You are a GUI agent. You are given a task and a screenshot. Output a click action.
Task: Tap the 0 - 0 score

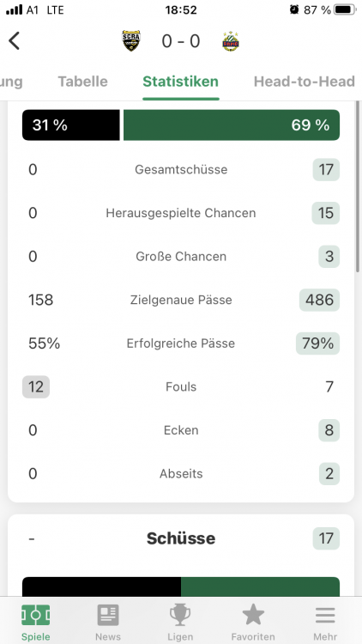coord(181,41)
